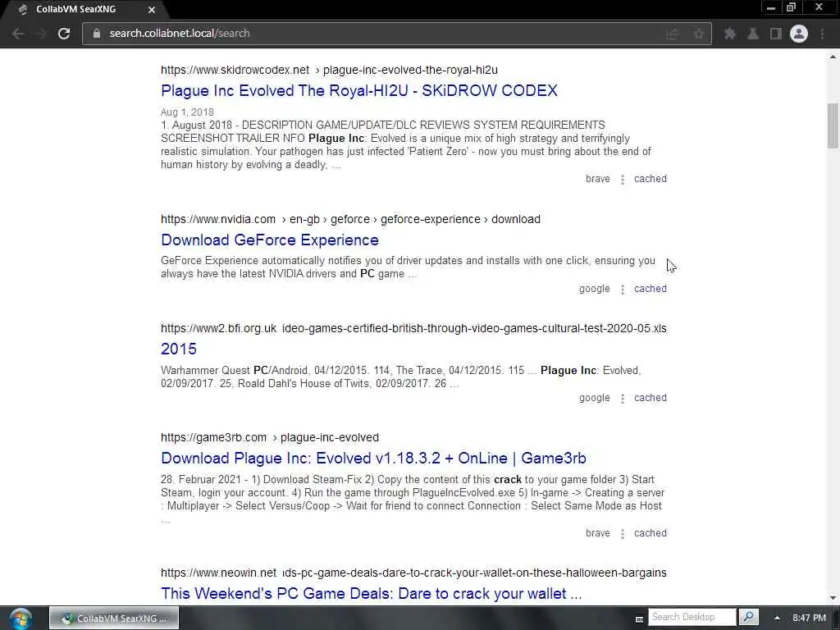Click the neowin.net URL text

pyautogui.click(x=218, y=573)
